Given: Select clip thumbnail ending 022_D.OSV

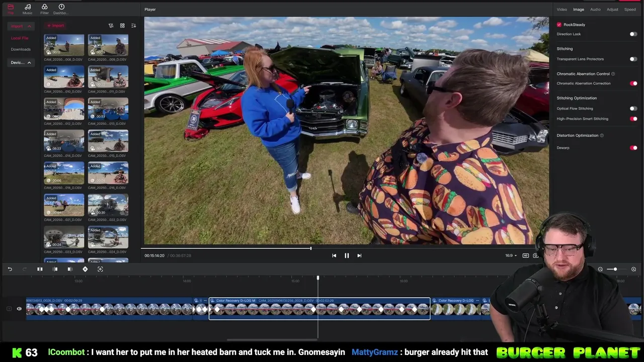Looking at the screenshot, I should point(108,205).
